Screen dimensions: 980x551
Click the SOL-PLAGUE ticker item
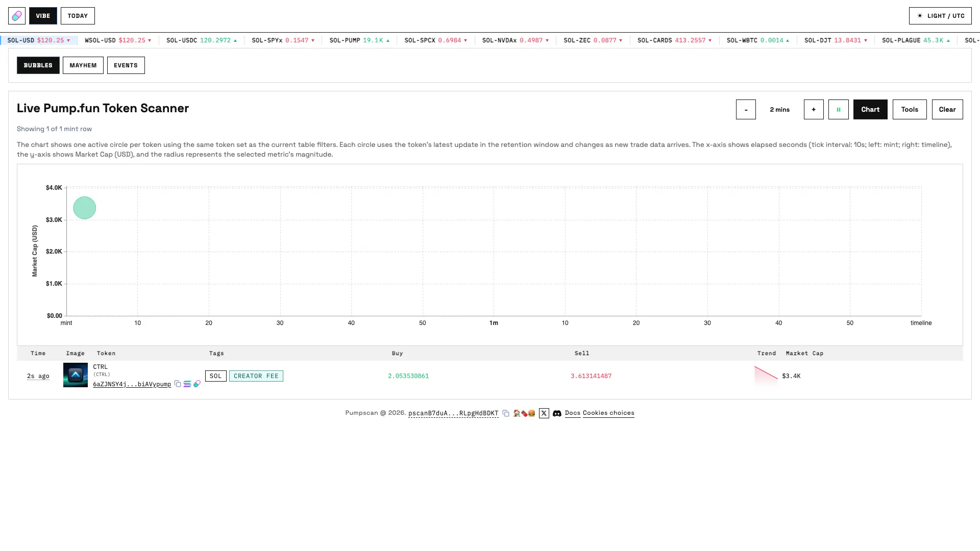[x=916, y=40]
